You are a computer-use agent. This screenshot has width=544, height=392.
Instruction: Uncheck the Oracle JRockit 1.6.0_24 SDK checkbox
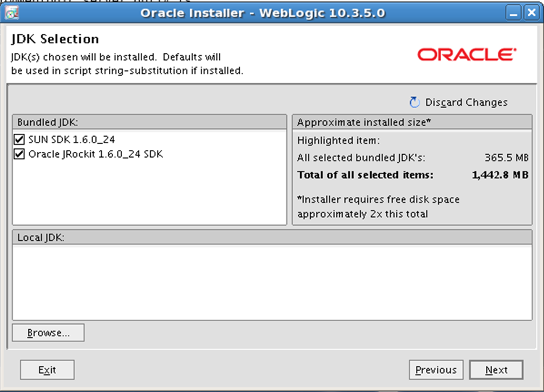coord(19,154)
